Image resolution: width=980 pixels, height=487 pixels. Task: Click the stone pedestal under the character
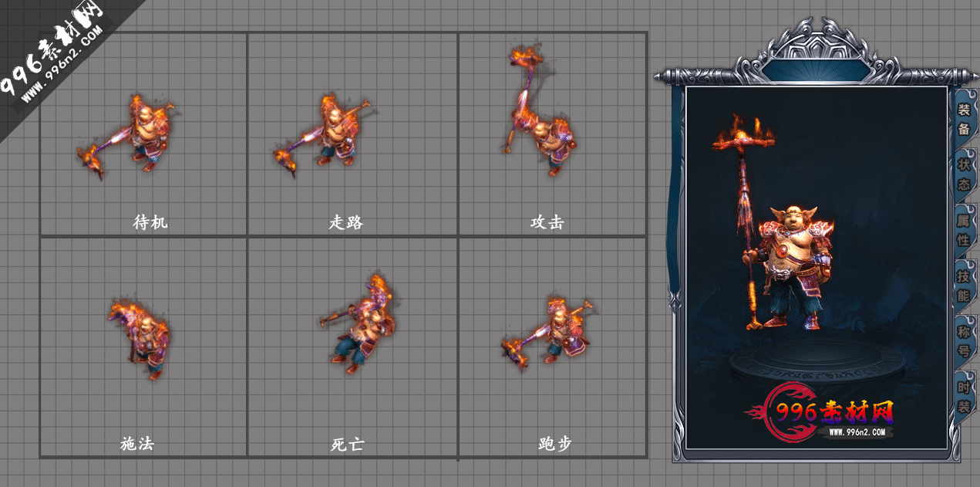[817, 364]
